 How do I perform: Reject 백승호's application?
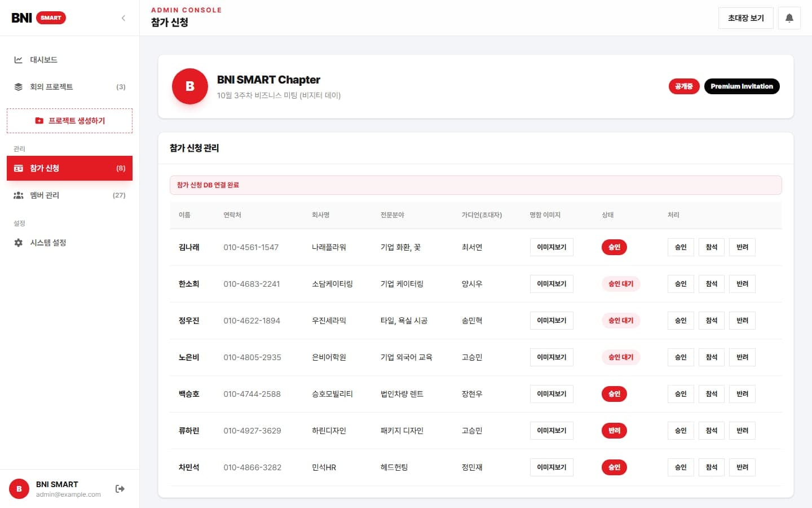(x=742, y=394)
